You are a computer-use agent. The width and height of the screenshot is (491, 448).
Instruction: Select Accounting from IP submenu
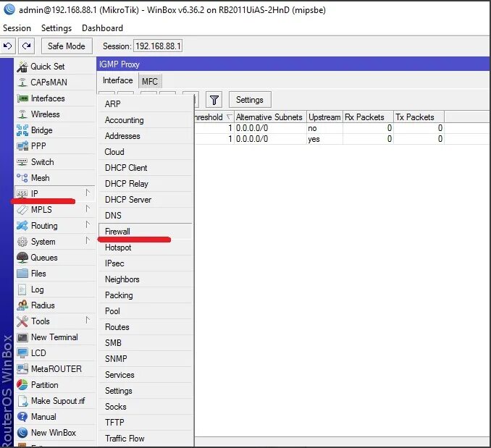(x=146, y=120)
